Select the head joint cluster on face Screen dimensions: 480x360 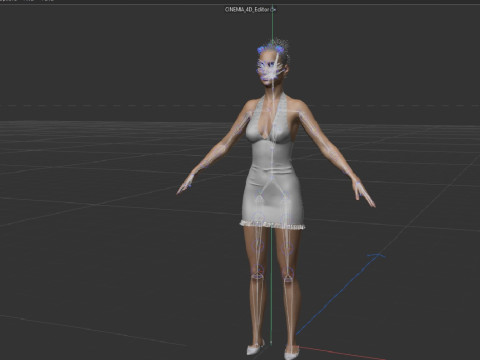(x=271, y=70)
